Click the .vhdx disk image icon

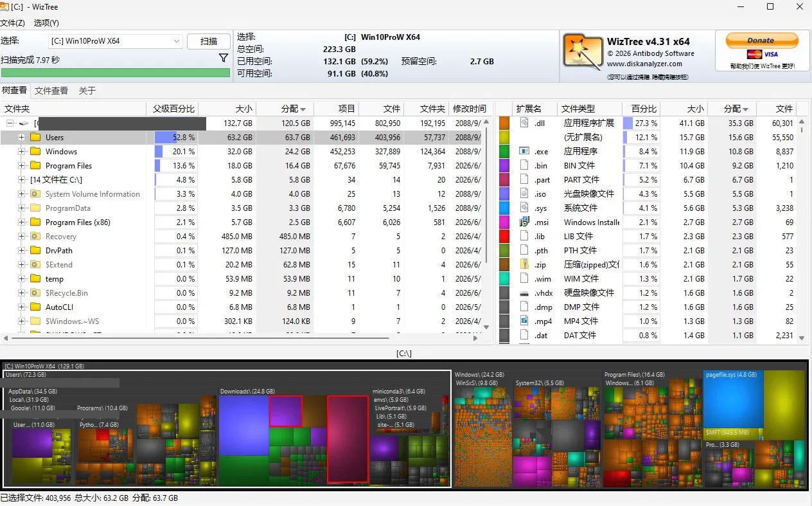(524, 293)
